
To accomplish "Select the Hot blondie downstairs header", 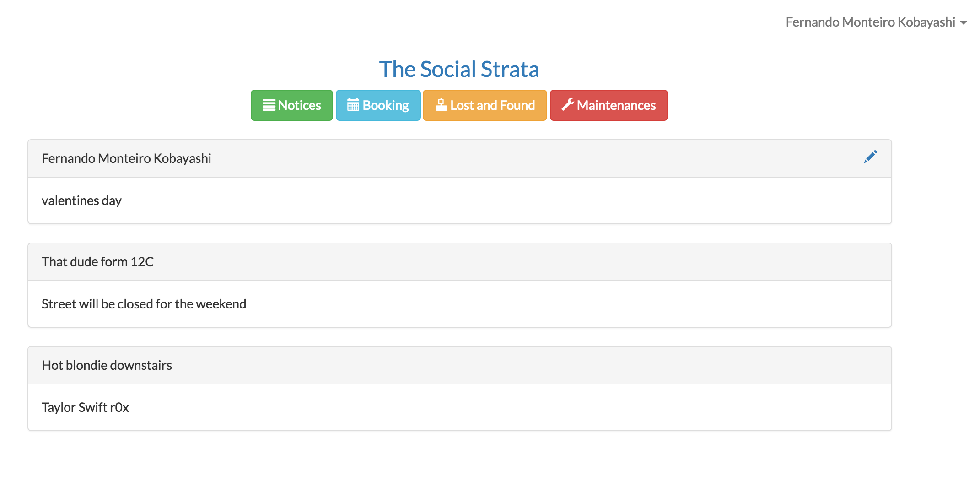I will [x=460, y=365].
